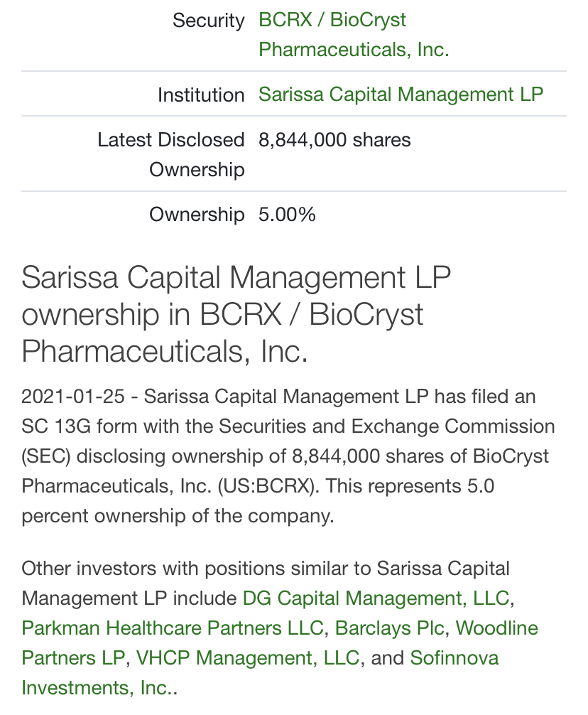
Task: Click the Security row label
Action: (208, 21)
